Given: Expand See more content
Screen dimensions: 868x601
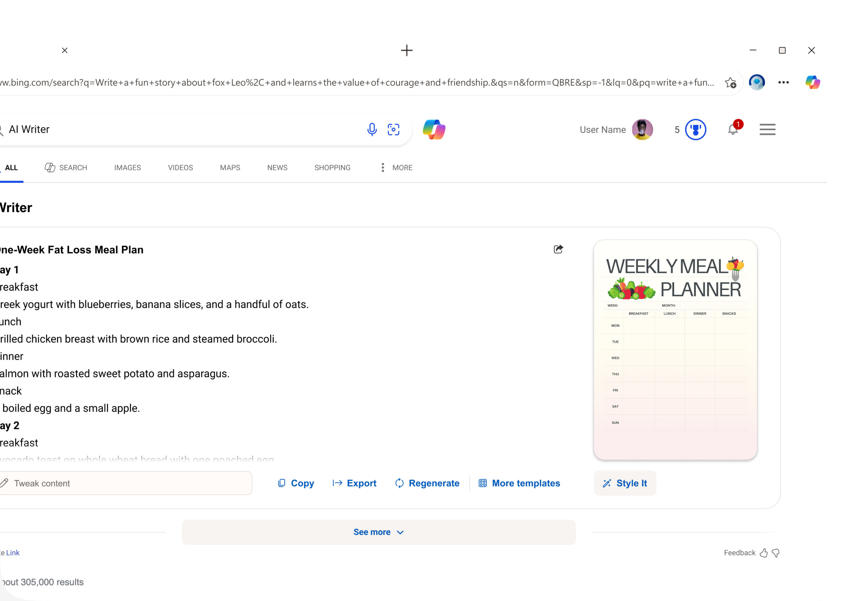Looking at the screenshot, I should (x=379, y=532).
